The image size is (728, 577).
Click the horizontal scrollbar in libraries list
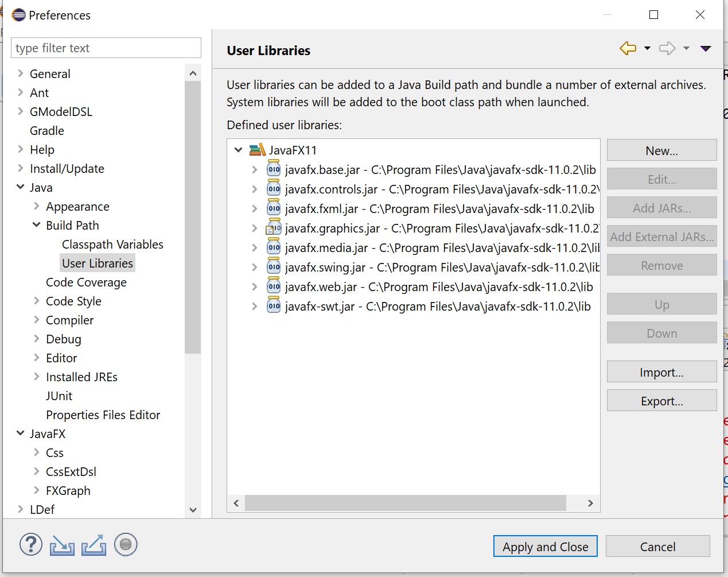point(405,503)
